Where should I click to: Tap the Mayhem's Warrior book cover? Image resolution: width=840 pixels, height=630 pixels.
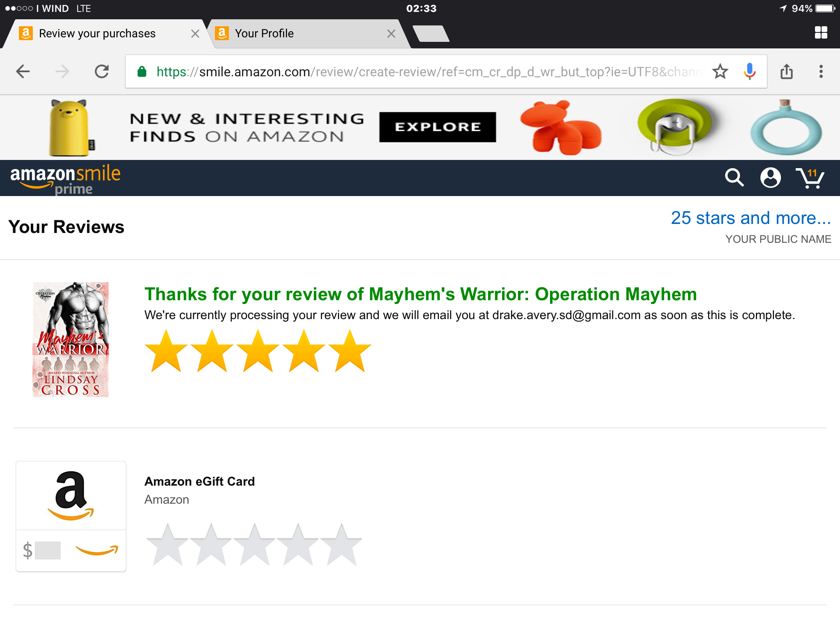point(71,340)
